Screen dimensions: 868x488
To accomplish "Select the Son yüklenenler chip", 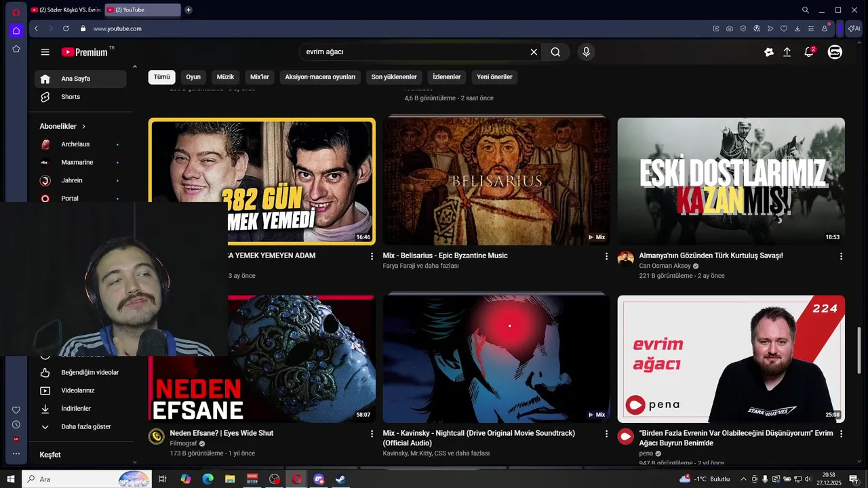I will 394,77.
